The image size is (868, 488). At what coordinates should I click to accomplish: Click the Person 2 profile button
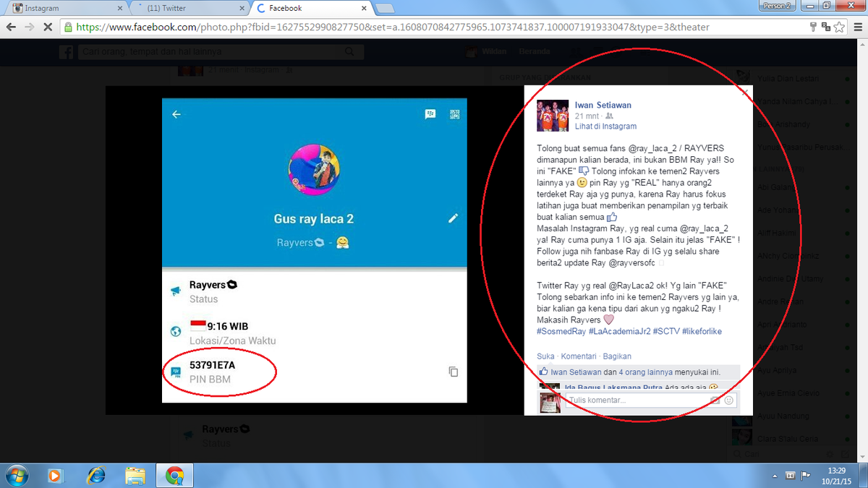[x=778, y=5]
